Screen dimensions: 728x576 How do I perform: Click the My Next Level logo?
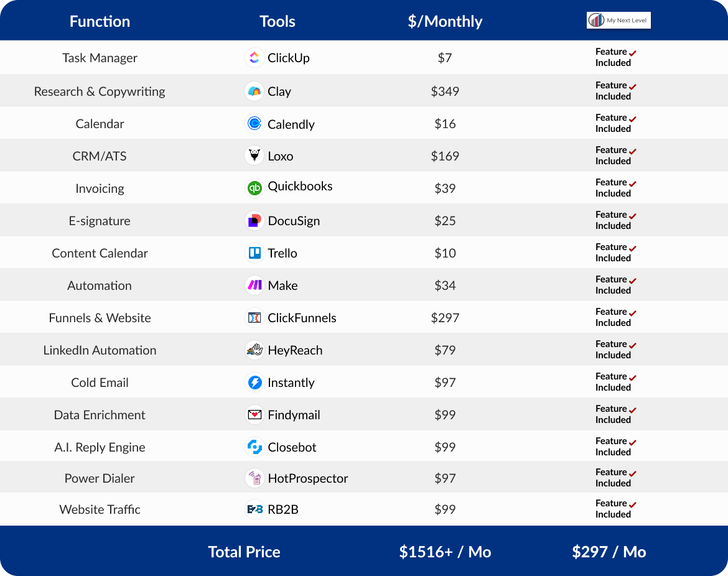[x=618, y=21]
